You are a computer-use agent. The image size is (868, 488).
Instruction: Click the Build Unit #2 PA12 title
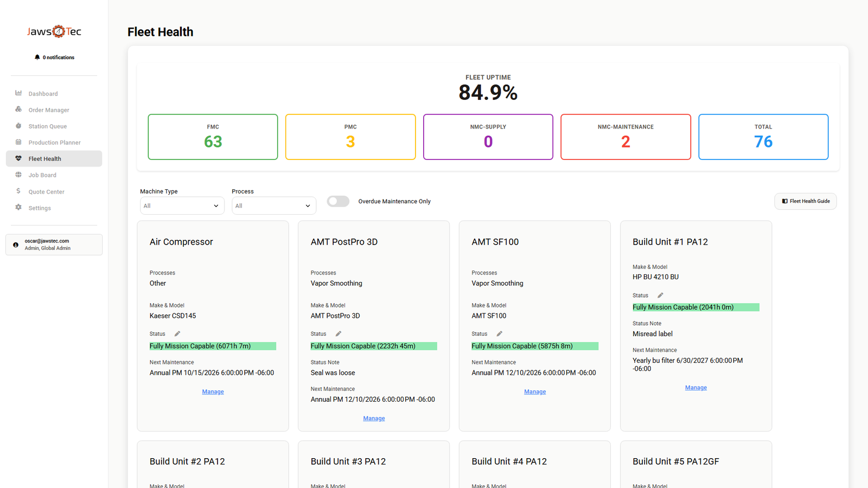[187, 461]
